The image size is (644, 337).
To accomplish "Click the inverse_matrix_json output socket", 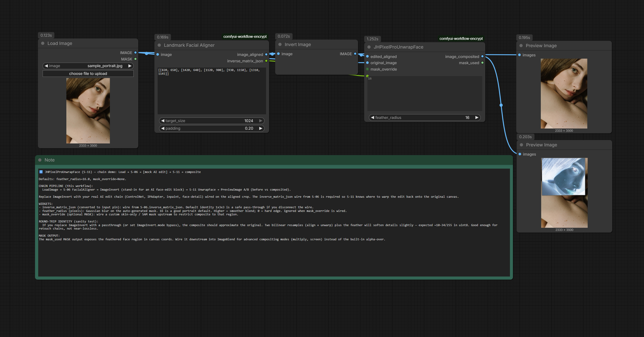I will 266,61.
